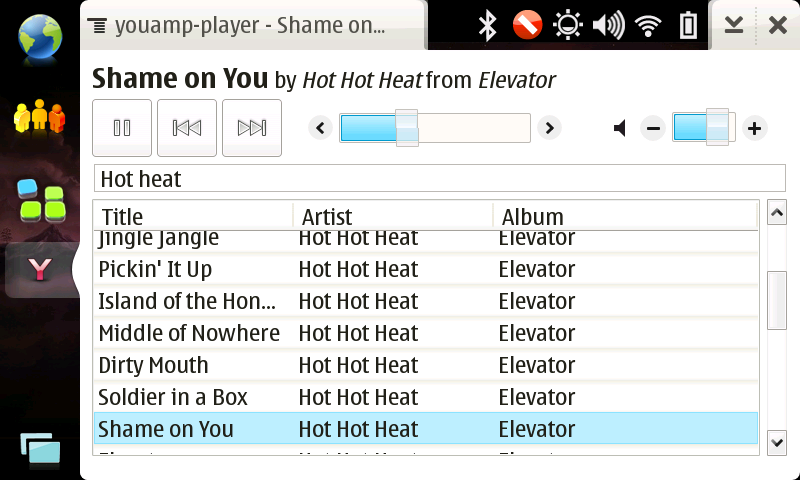
Task: Click the song position slider
Action: (x=434, y=128)
